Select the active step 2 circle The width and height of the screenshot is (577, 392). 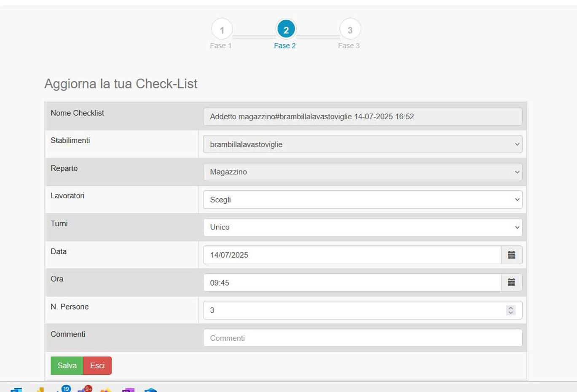286,30
